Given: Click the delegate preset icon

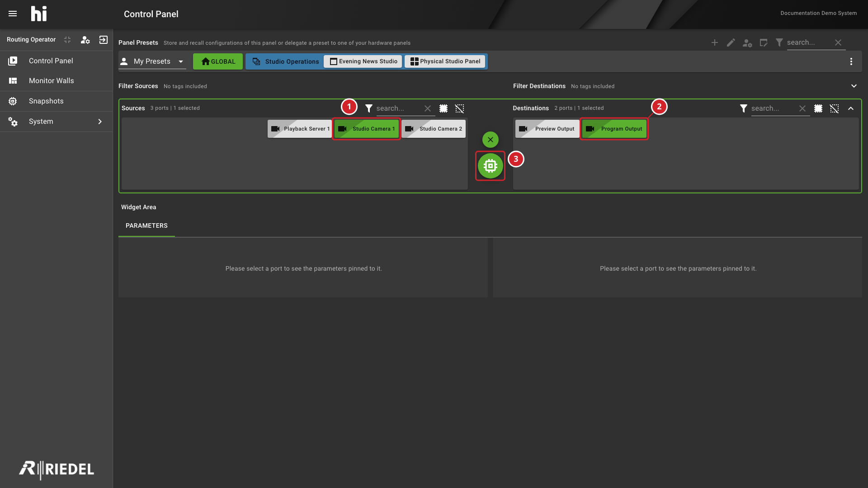Looking at the screenshot, I should point(764,42).
